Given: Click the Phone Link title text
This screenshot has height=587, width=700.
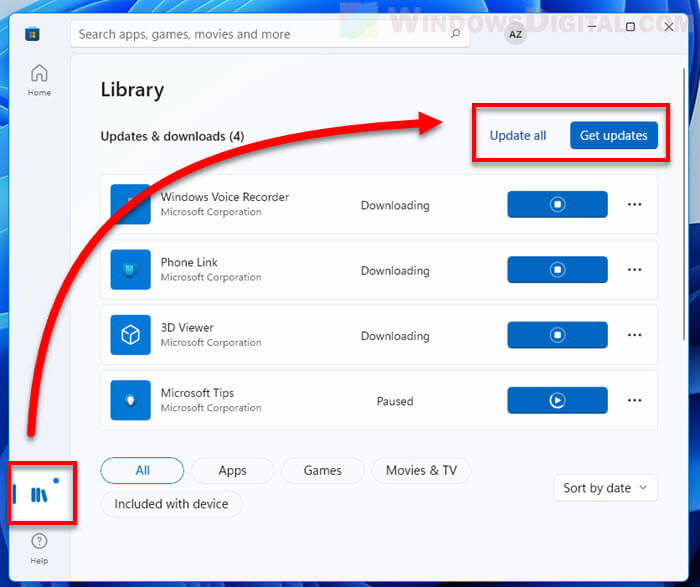Looking at the screenshot, I should tap(189, 262).
